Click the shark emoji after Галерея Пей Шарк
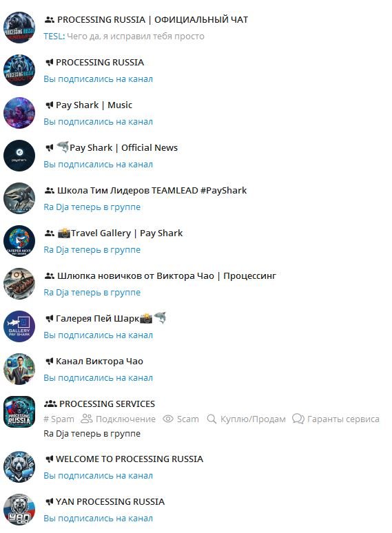 tap(160, 318)
